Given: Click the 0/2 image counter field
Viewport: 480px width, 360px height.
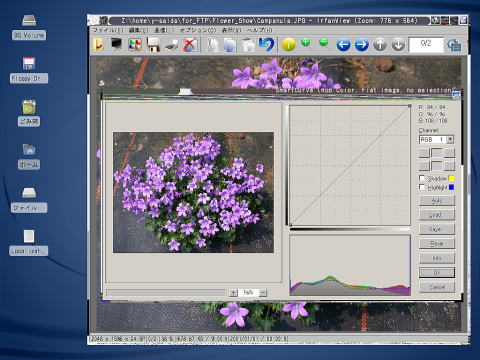Looking at the screenshot, I should pos(426,44).
